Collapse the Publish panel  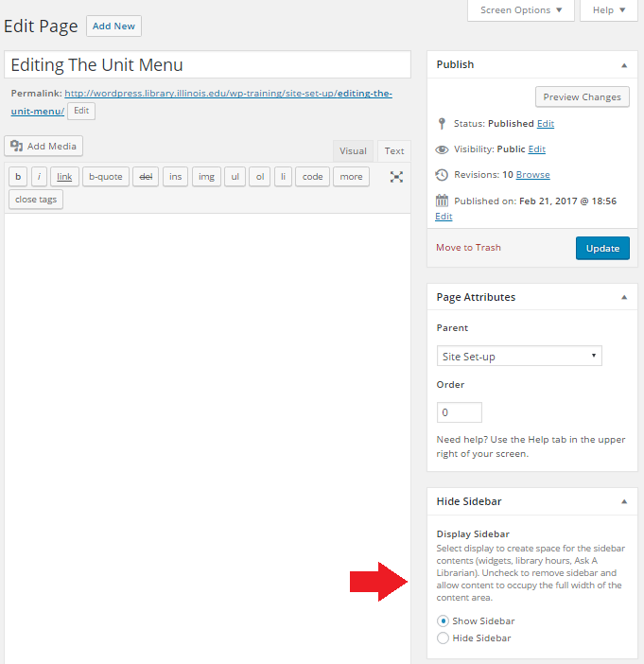coord(623,65)
